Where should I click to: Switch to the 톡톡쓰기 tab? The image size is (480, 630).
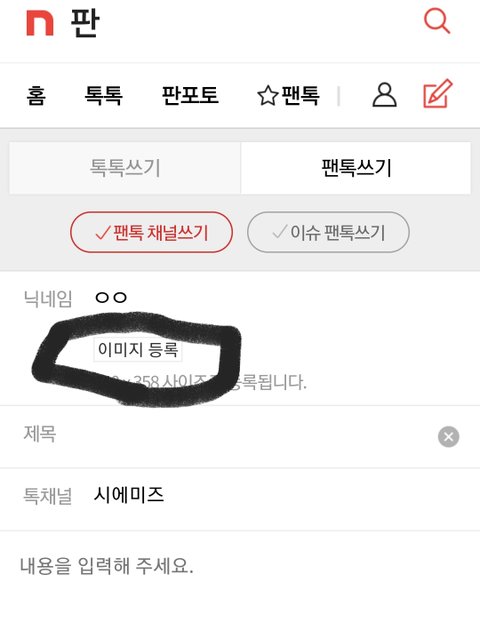(x=125, y=168)
